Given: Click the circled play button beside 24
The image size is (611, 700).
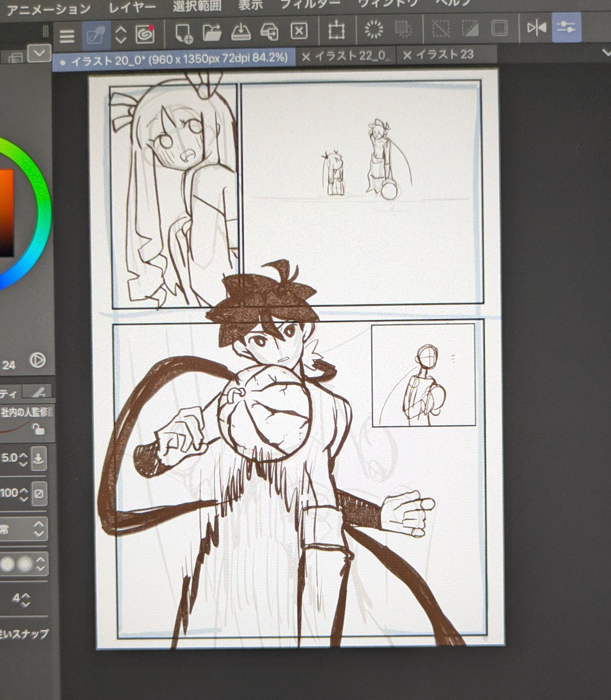Looking at the screenshot, I should point(38,360).
